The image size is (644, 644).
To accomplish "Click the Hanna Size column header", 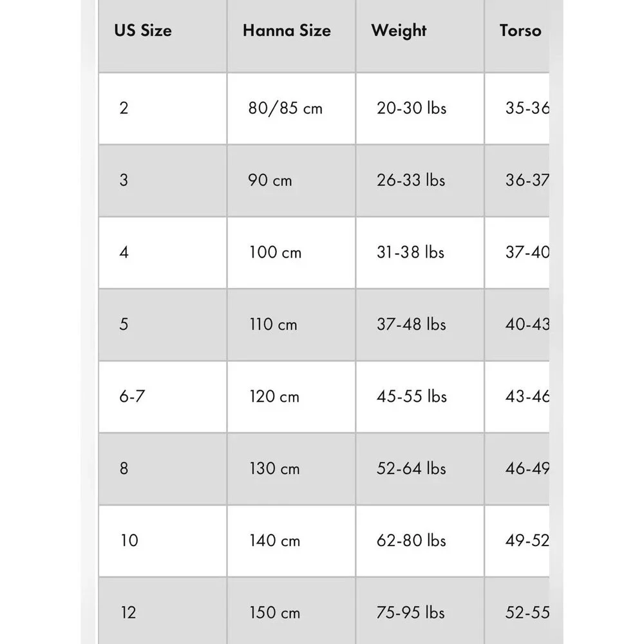I will click(291, 35).
